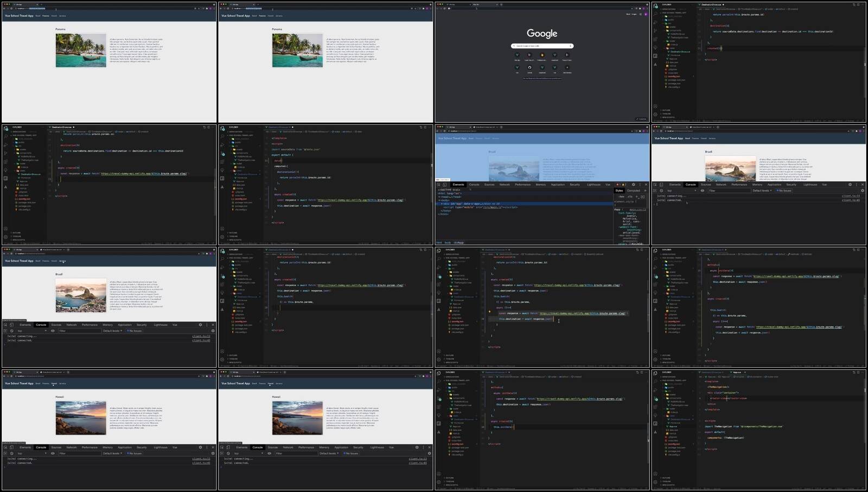Click Customize Chrome button on Google page

pos(642,119)
